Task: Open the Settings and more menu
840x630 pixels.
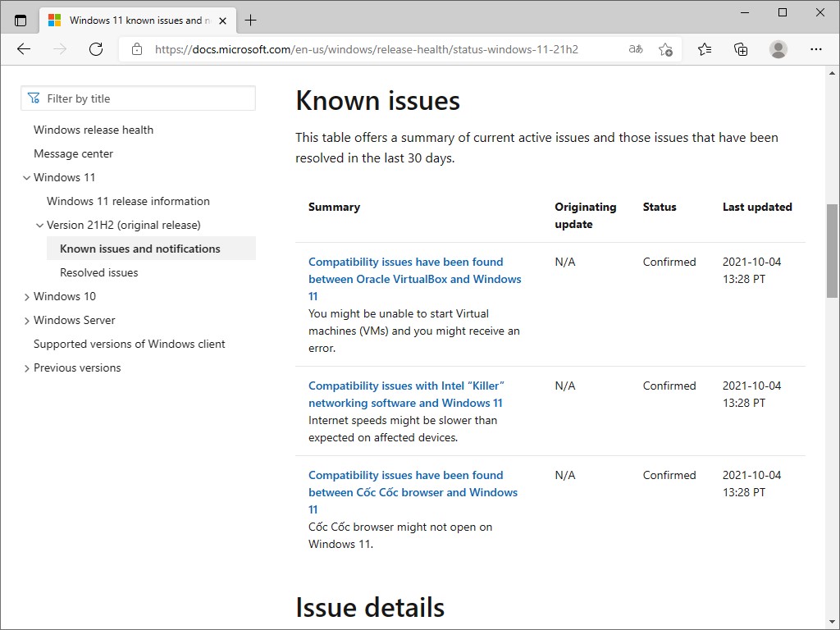Action: point(817,49)
